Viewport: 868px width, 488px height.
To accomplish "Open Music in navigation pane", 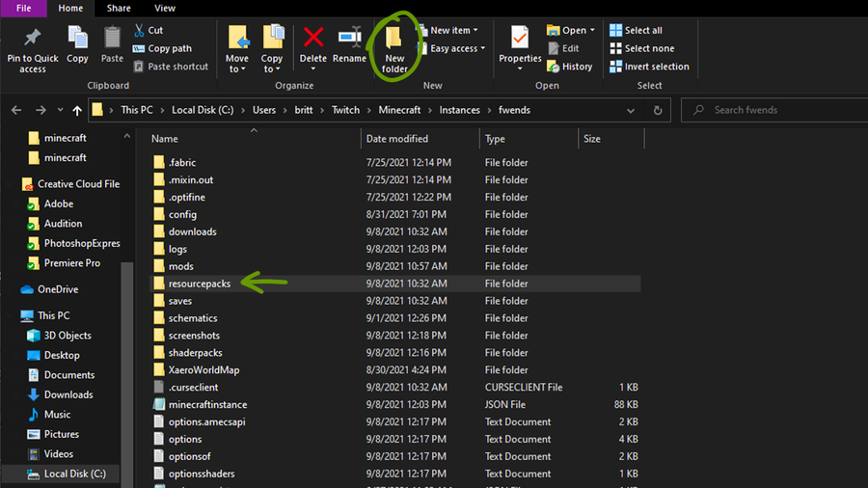I will [49, 415].
